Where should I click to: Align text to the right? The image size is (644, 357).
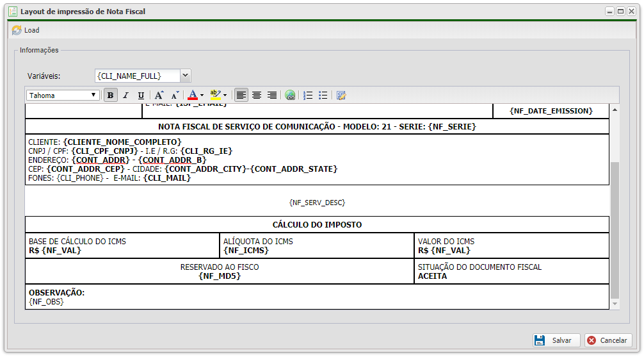click(272, 95)
